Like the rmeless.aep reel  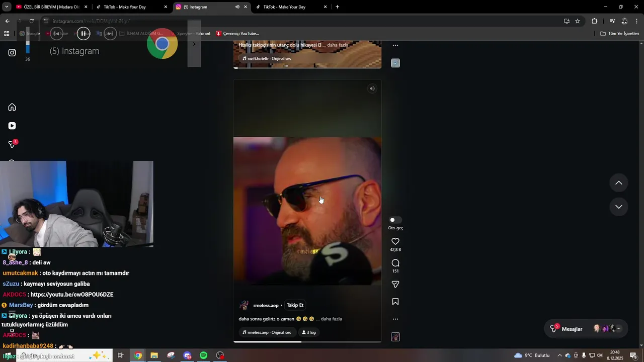tap(395, 241)
